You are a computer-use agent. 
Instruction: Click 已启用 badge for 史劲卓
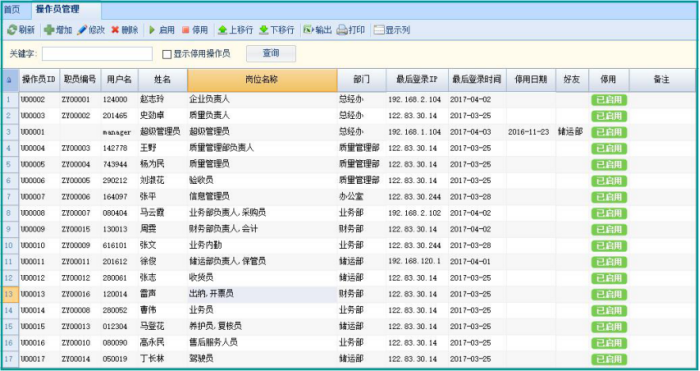click(609, 116)
